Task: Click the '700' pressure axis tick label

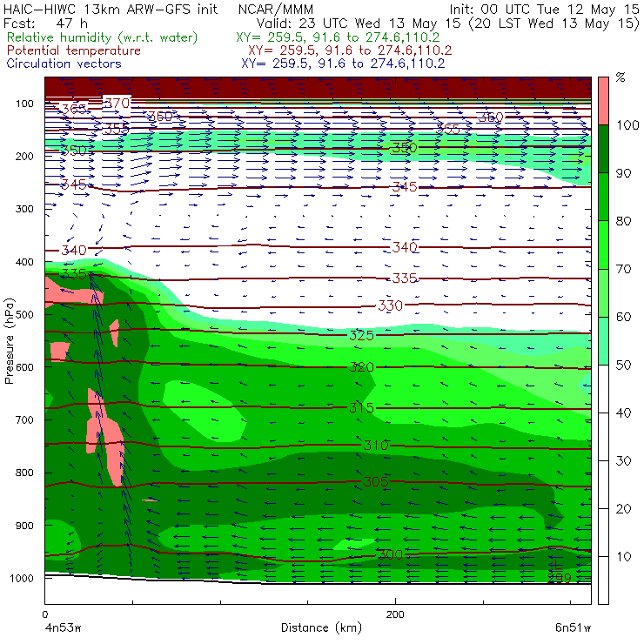Action: (x=24, y=420)
